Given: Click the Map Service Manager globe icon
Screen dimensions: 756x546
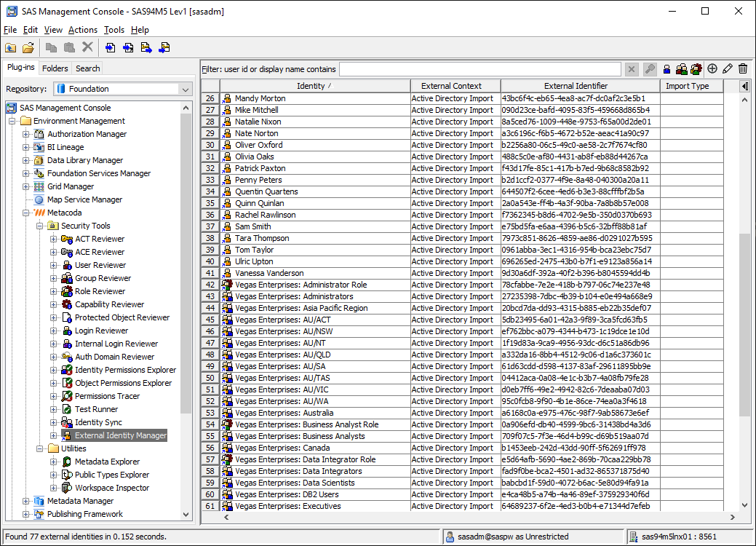Looking at the screenshot, I should tap(39, 199).
